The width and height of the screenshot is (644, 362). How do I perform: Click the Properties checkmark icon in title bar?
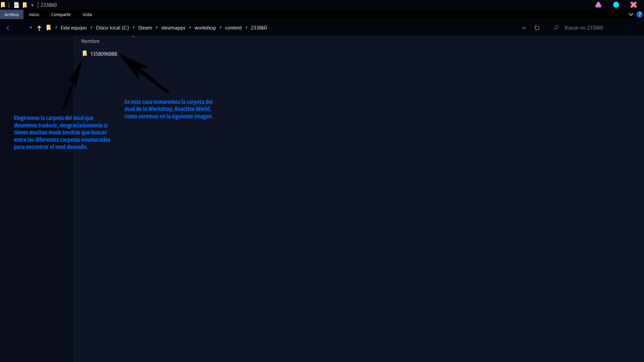point(16,5)
